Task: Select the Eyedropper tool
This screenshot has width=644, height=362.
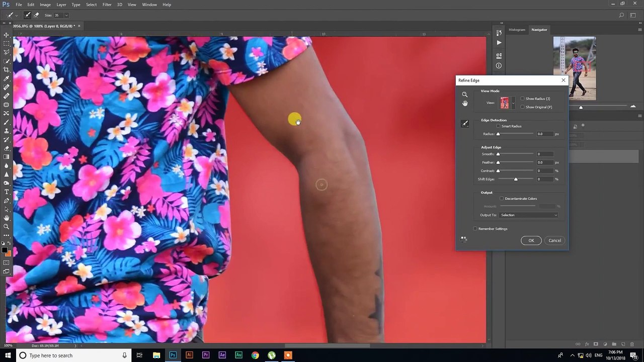Action: [x=7, y=78]
